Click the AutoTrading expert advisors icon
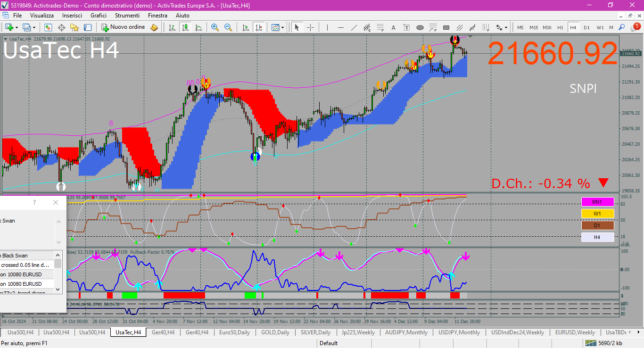The image size is (644, 348). point(154,27)
